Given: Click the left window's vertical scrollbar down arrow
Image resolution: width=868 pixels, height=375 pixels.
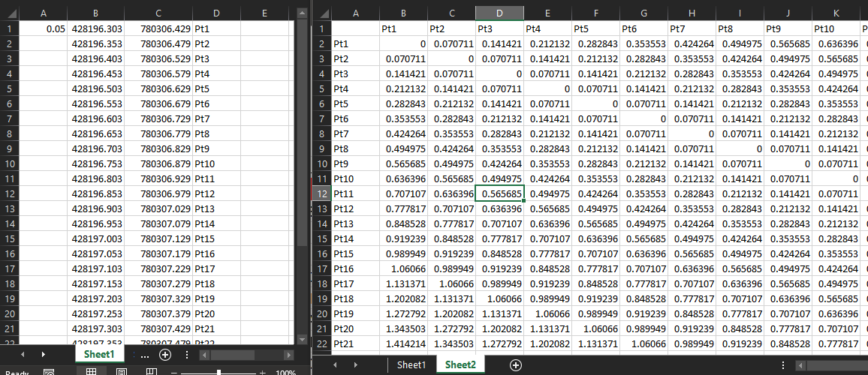Looking at the screenshot, I should [302, 339].
